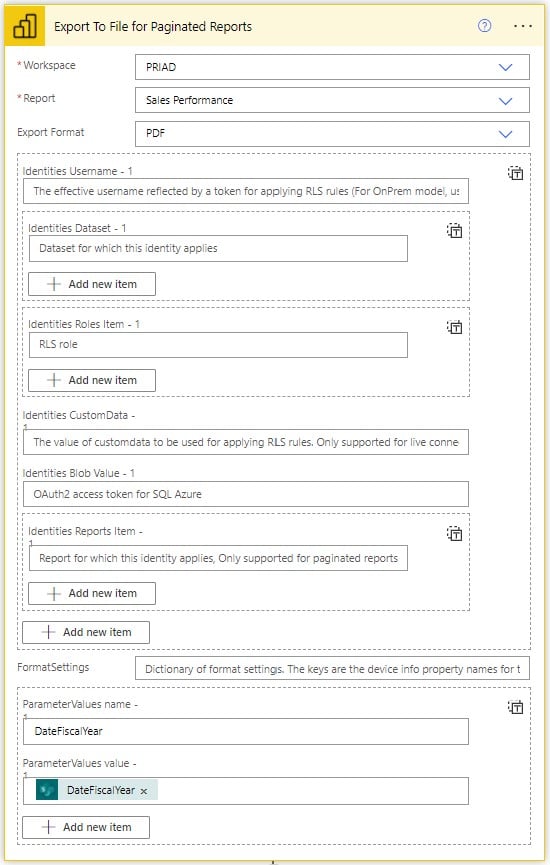Click the Workspace field label
Screen dimensions: 550x865
point(49,65)
